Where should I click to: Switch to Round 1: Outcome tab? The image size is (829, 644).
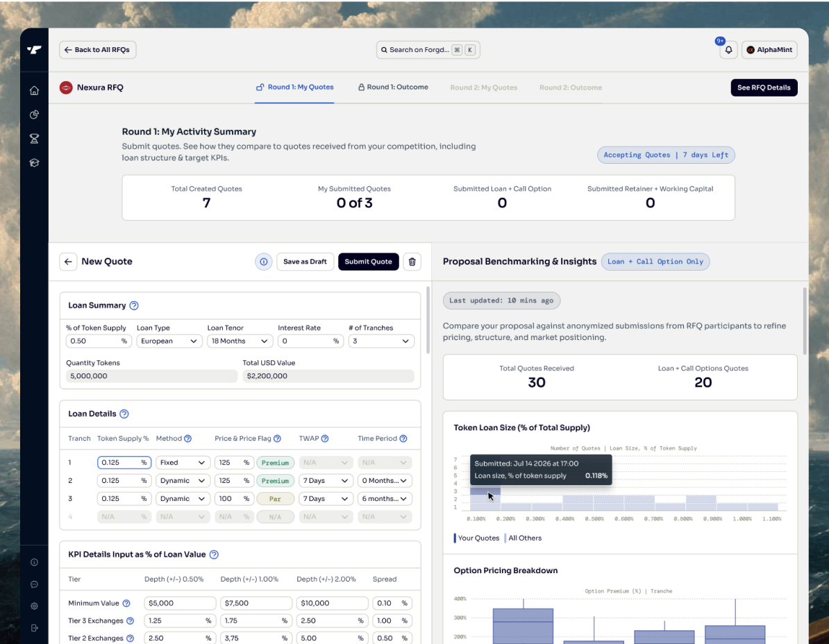394,87
